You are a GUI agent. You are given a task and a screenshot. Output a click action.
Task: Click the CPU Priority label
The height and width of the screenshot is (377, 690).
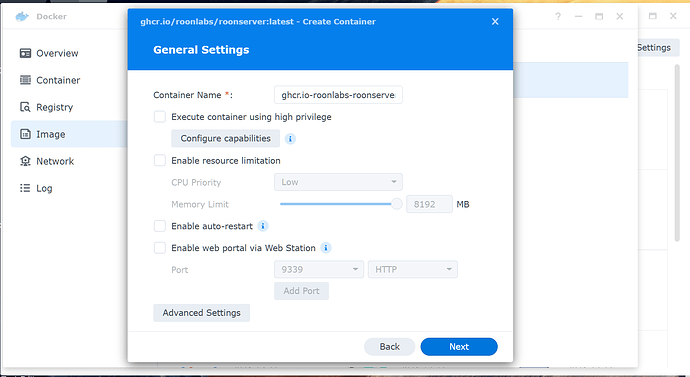coord(196,183)
